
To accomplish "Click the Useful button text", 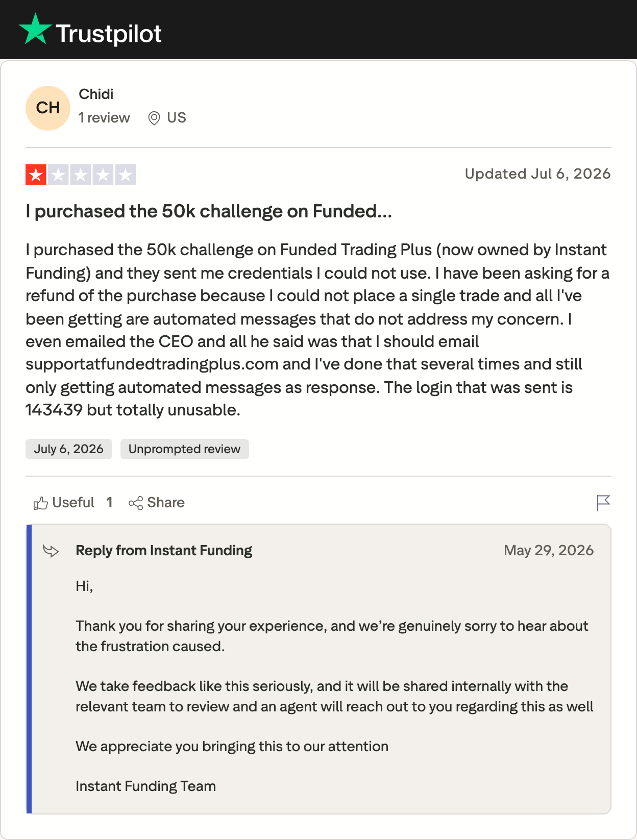I will pyautogui.click(x=73, y=503).
